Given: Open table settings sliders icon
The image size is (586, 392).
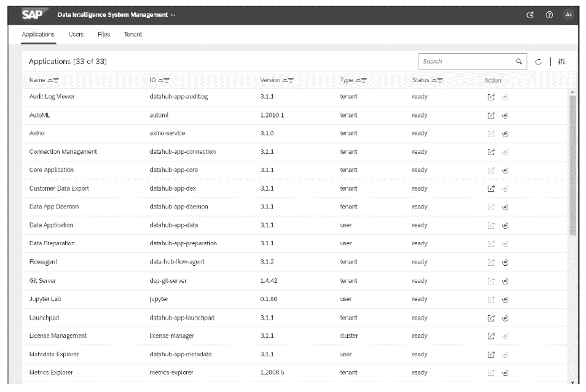Looking at the screenshot, I should coord(562,62).
